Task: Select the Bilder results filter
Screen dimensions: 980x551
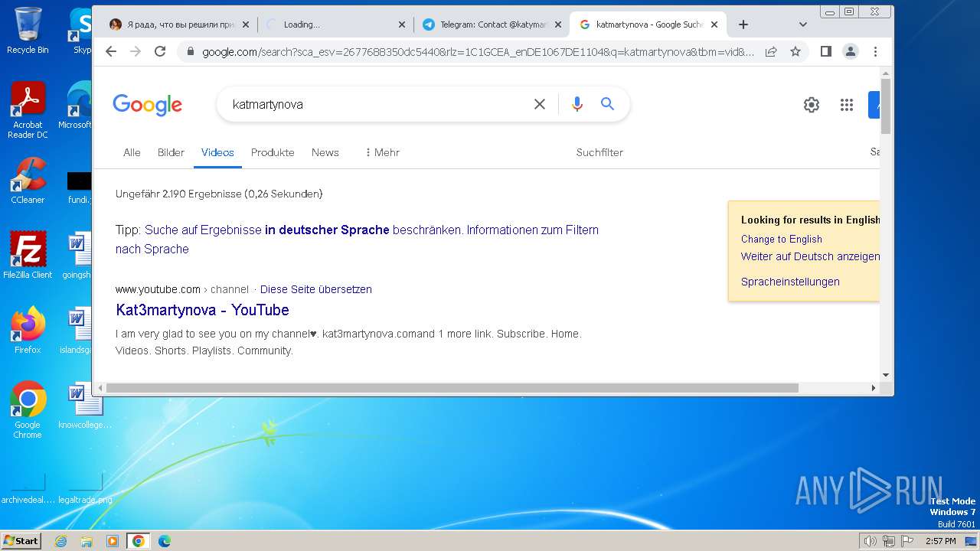Action: [171, 152]
